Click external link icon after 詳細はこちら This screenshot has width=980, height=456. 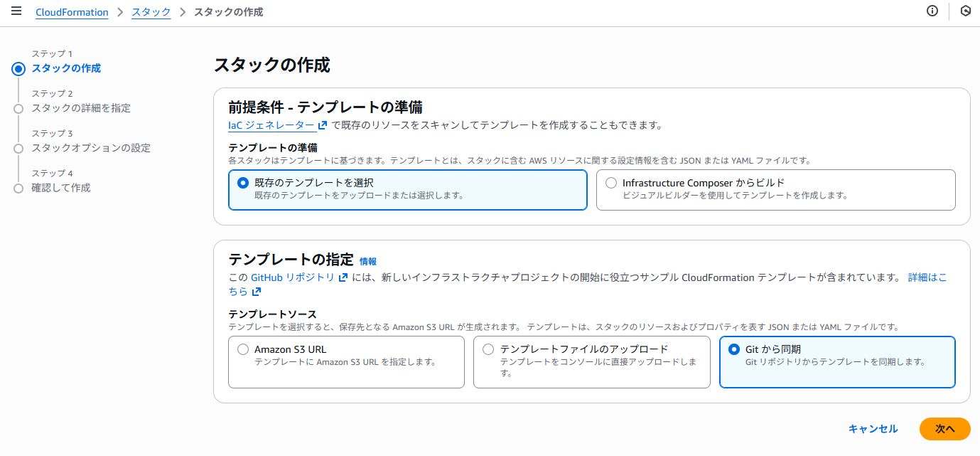coord(256,292)
